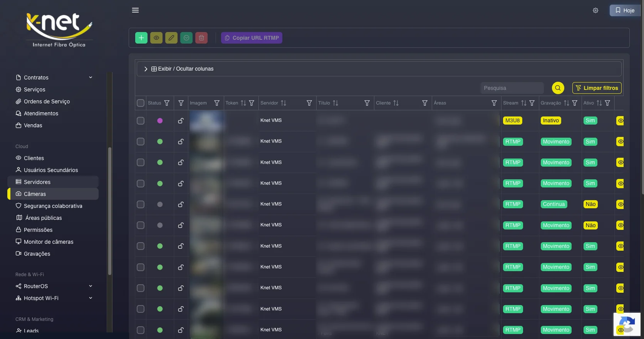The height and width of the screenshot is (339, 644).
Task: Click Limpar filtros button
Action: tap(597, 88)
